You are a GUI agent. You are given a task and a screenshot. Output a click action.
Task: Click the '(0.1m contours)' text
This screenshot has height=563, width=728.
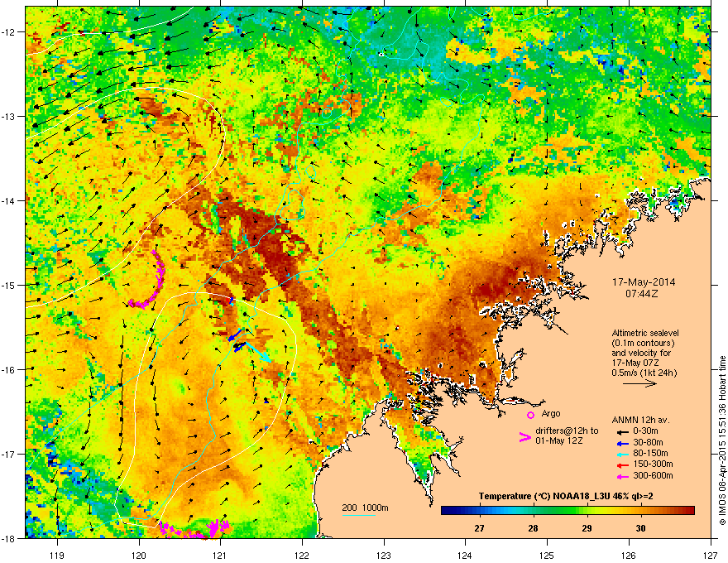point(643,344)
